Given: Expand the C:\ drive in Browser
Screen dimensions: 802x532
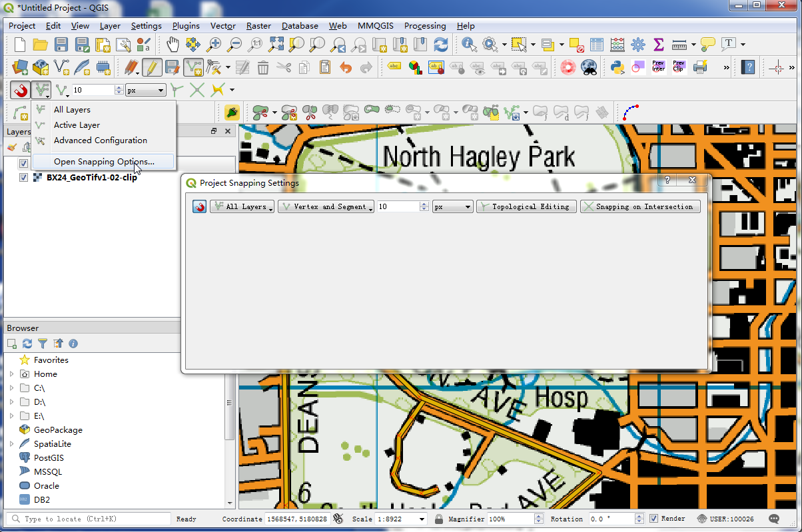Looking at the screenshot, I should (x=11, y=388).
